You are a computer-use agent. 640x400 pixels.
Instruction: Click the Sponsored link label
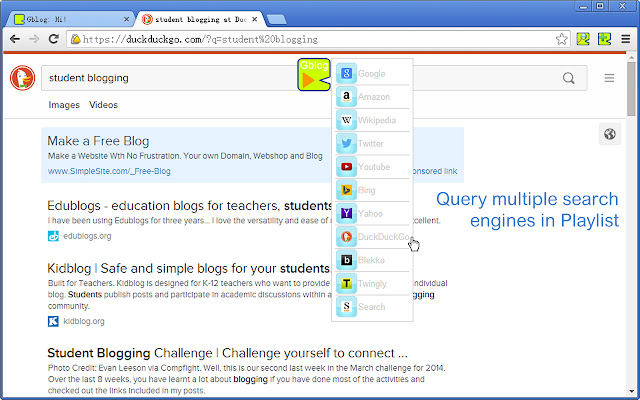click(435, 171)
